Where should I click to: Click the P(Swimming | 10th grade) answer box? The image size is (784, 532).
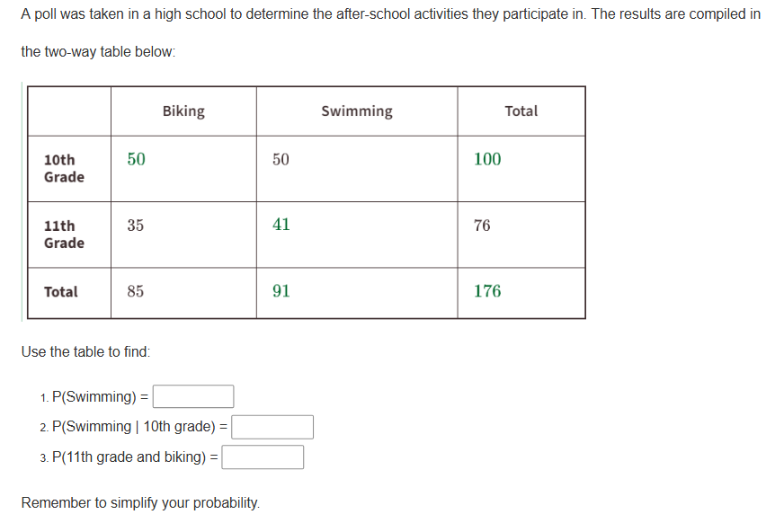point(272,426)
